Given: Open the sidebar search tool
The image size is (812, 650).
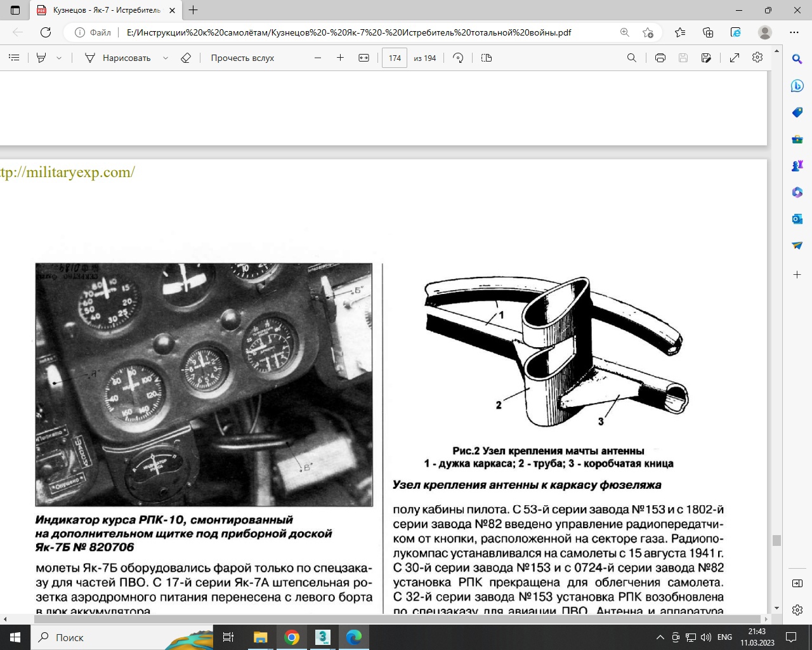Looking at the screenshot, I should pyautogui.click(x=797, y=59).
